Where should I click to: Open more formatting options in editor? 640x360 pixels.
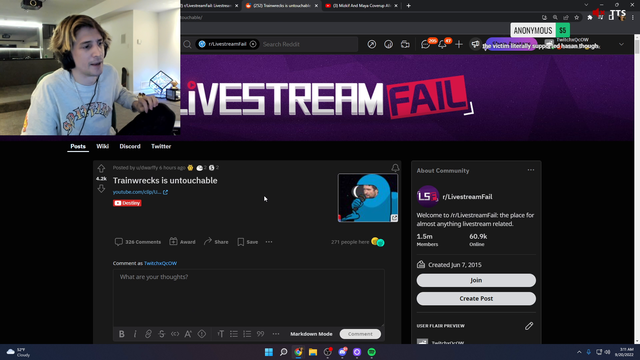tap(276, 334)
